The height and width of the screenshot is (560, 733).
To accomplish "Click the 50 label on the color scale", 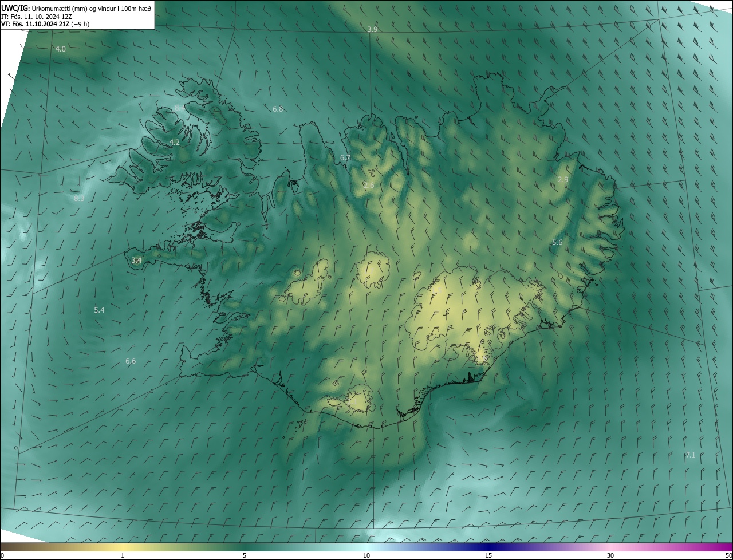I will click(728, 555).
